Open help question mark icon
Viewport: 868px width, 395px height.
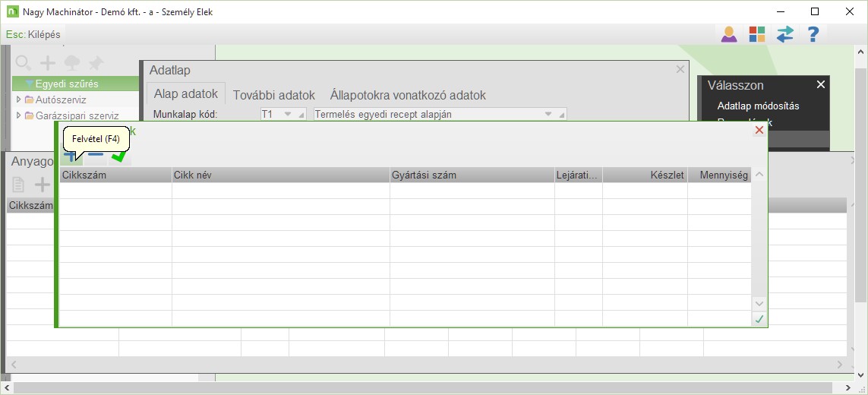813,34
